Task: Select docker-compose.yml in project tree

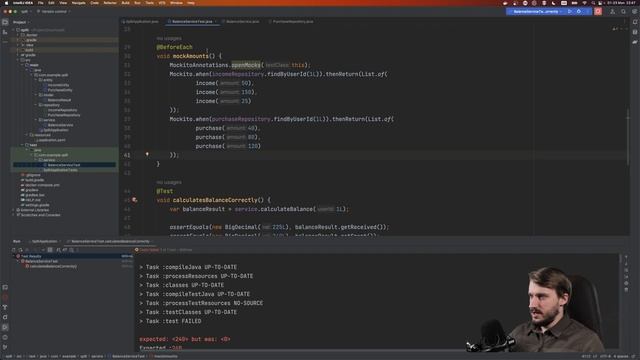Action: pos(42,185)
